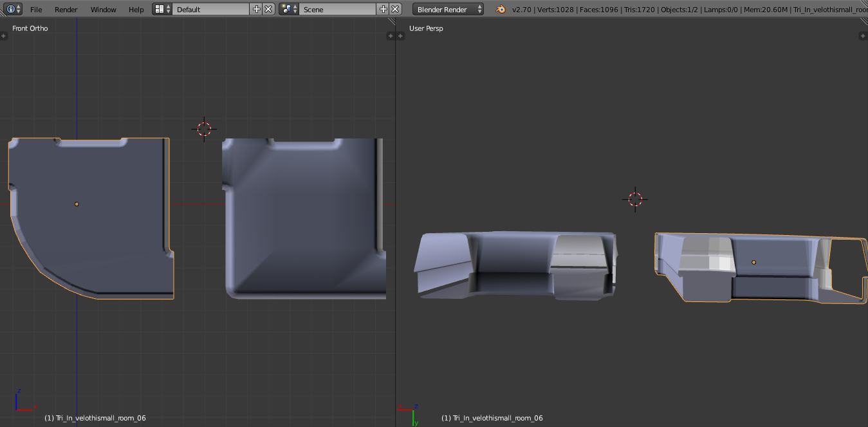This screenshot has height=427, width=868.
Task: Expand the properties region in Front Ortho view
Action: pyautogui.click(x=392, y=36)
